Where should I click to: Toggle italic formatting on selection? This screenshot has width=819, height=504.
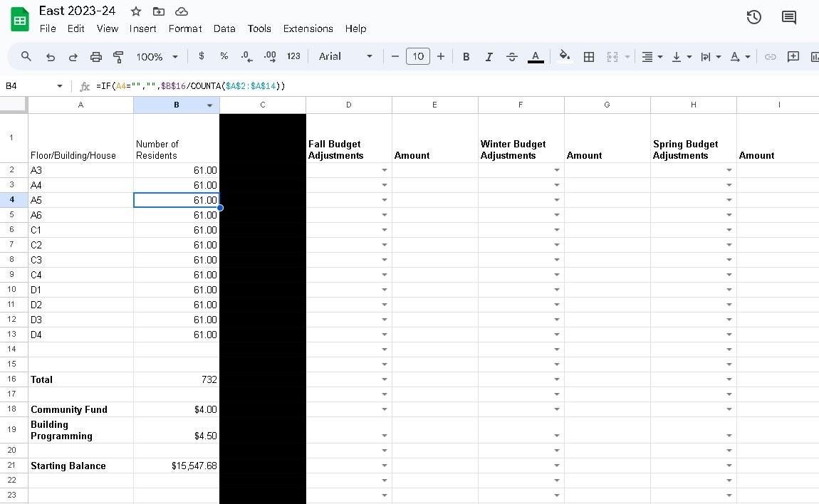click(489, 56)
